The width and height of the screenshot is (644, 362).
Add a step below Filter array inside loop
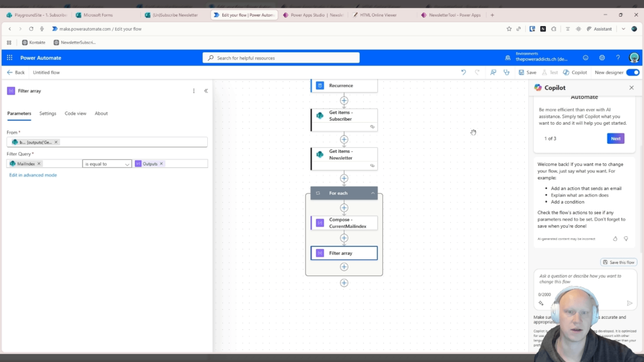[344, 267]
